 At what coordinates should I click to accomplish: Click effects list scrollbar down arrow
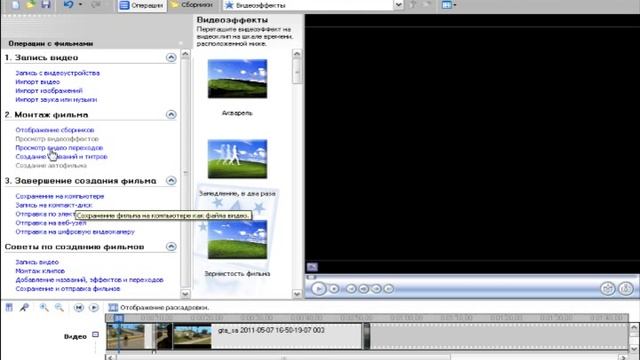click(297, 293)
